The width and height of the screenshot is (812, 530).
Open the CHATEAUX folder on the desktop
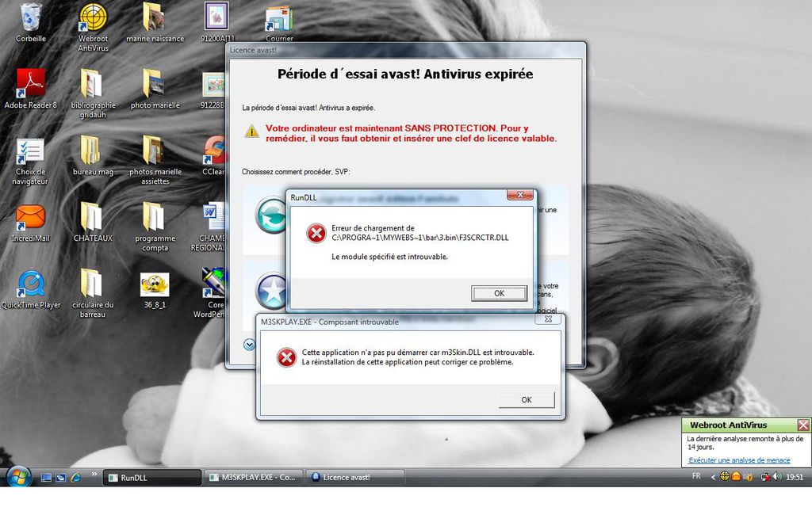click(x=92, y=216)
